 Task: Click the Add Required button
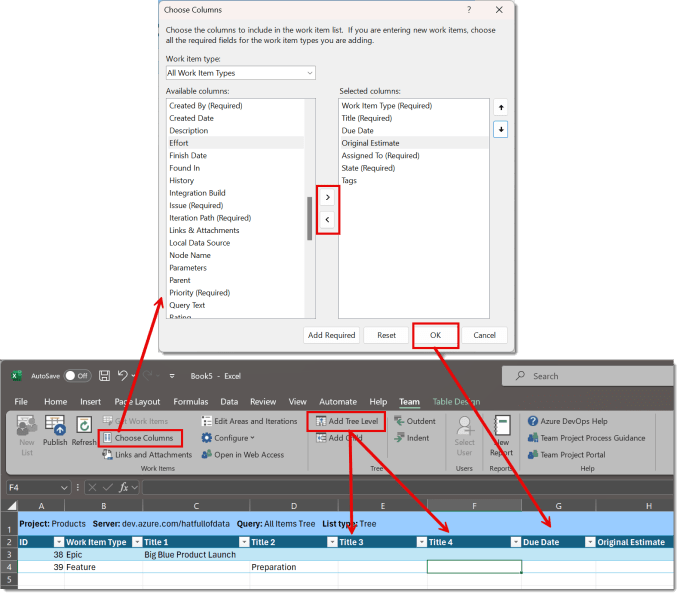[x=332, y=336]
